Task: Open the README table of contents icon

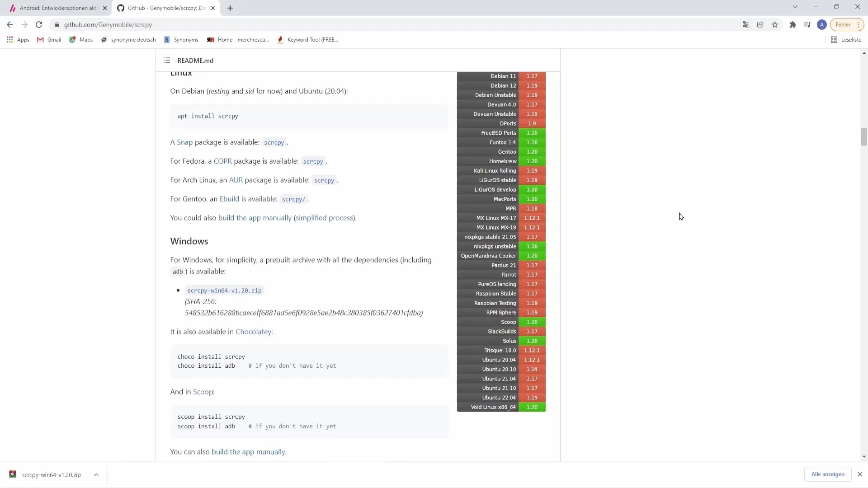Action: point(167,61)
